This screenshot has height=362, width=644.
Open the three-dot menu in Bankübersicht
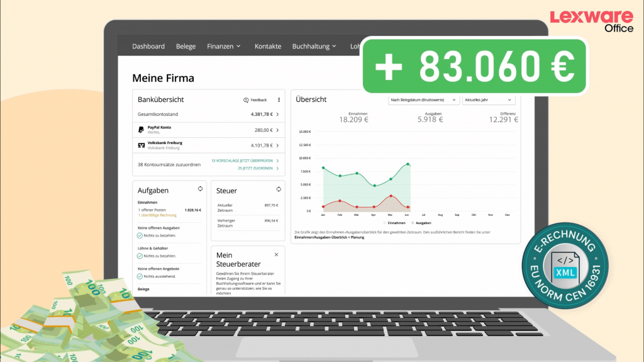tap(279, 100)
